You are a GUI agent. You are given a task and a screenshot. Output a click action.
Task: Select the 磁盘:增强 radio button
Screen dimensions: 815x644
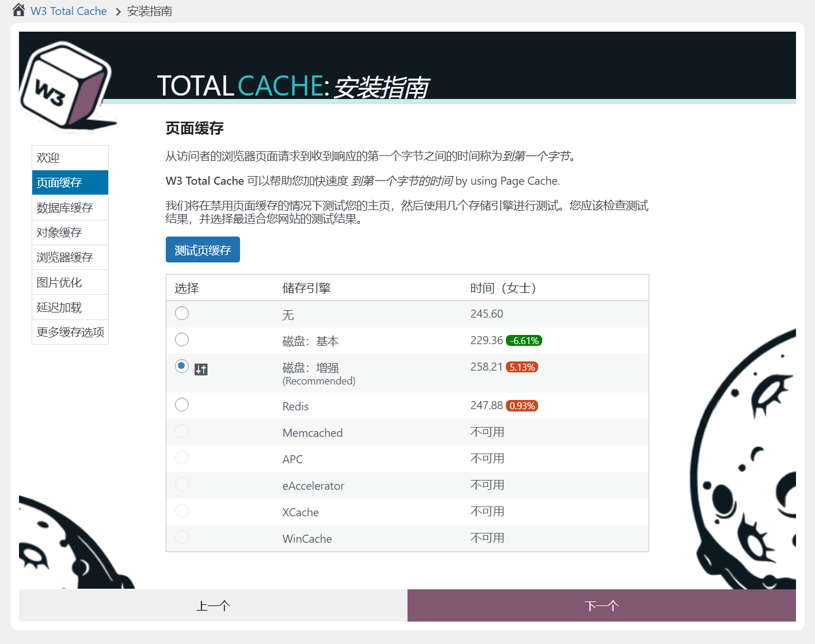[x=182, y=366]
